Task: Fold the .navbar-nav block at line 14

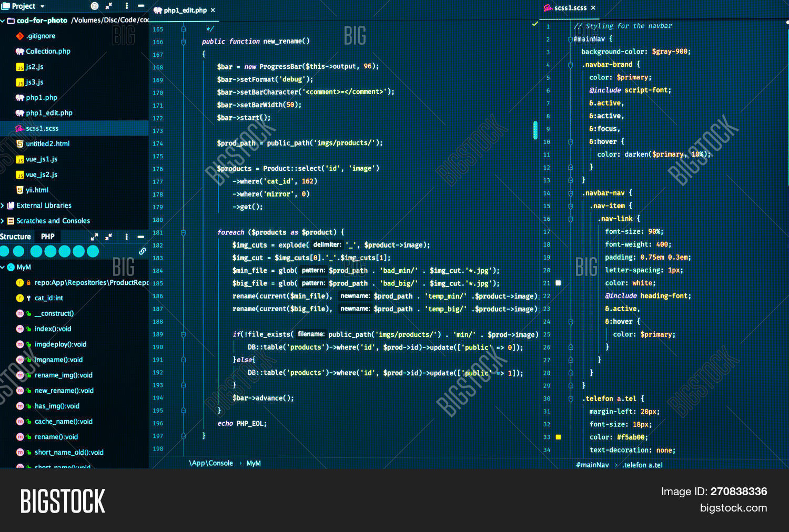Action: [570, 193]
